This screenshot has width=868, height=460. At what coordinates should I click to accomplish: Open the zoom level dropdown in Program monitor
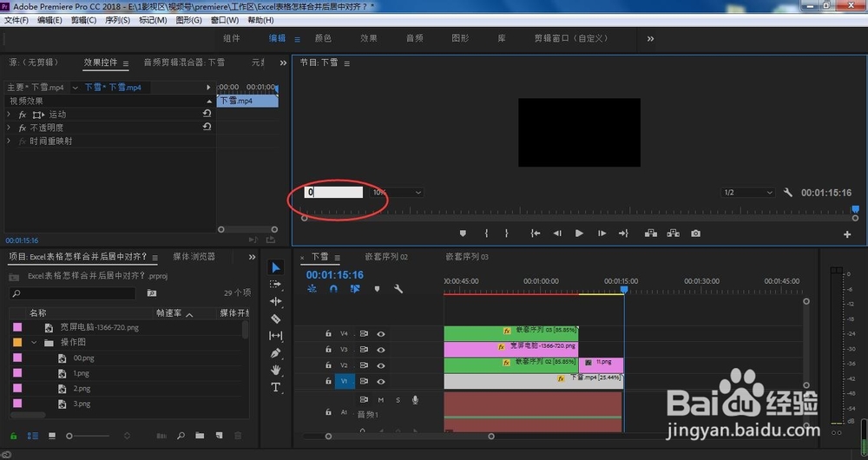397,193
